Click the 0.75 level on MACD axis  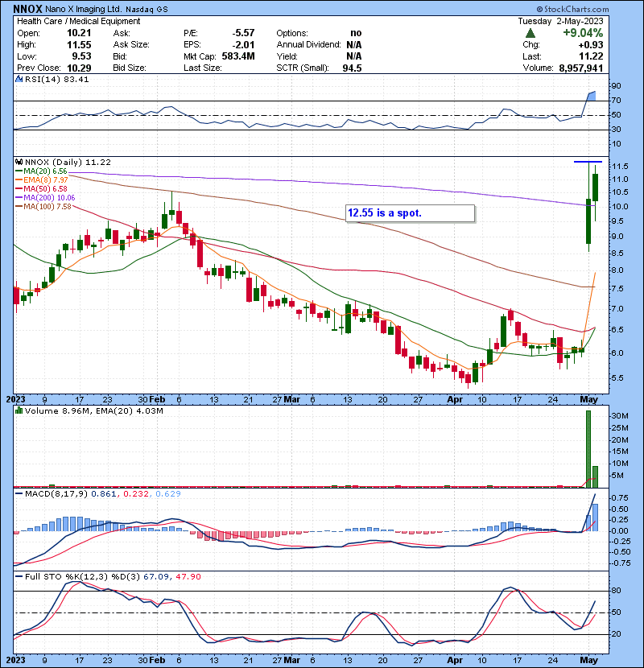pyautogui.click(x=620, y=498)
